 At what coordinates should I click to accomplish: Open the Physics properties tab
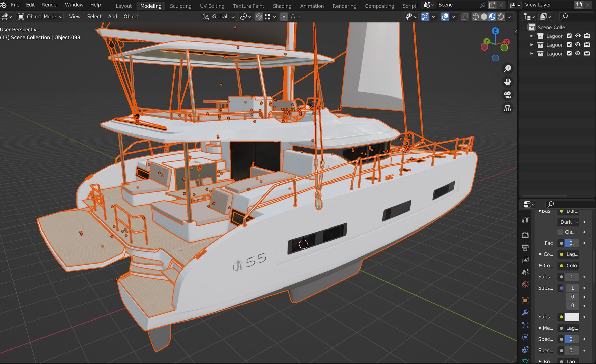pos(525,337)
